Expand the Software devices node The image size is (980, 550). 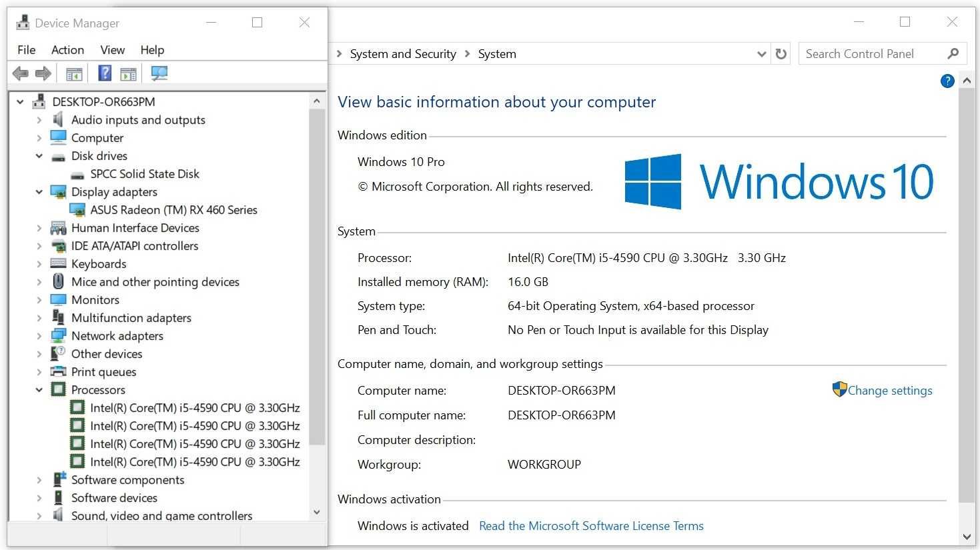pos(39,498)
